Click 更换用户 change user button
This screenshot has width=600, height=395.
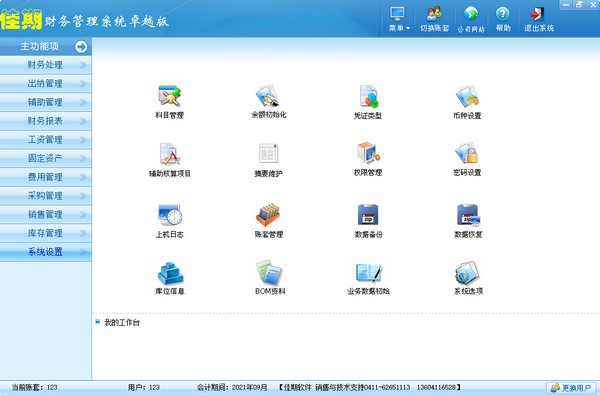(572, 388)
